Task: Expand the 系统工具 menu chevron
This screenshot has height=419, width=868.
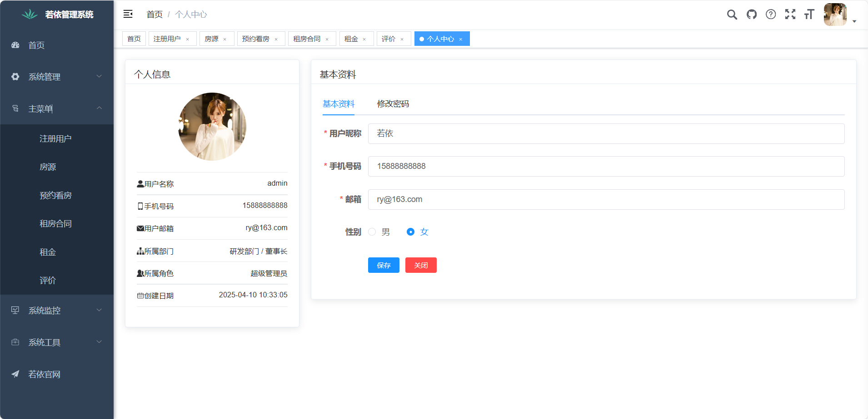Action: pos(99,342)
